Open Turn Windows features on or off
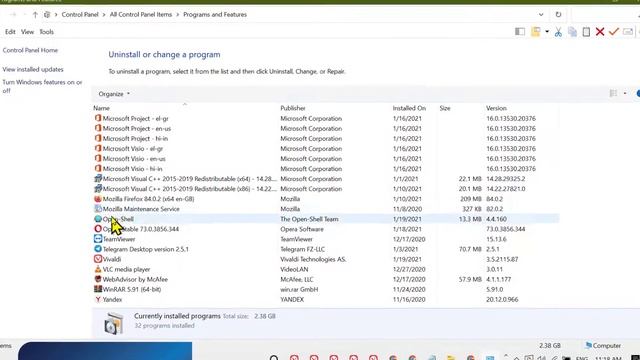 pos(42,86)
